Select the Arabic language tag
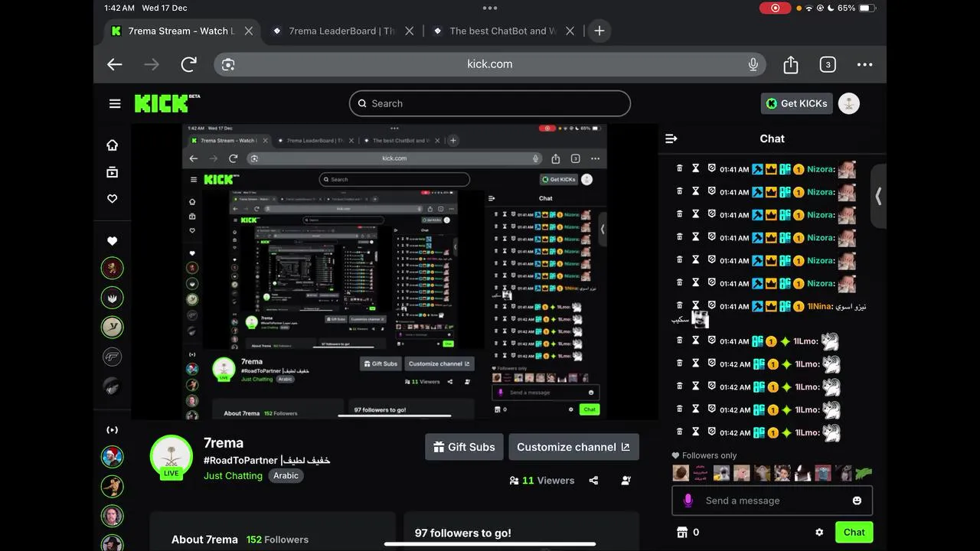This screenshot has height=551, width=980. (x=286, y=475)
